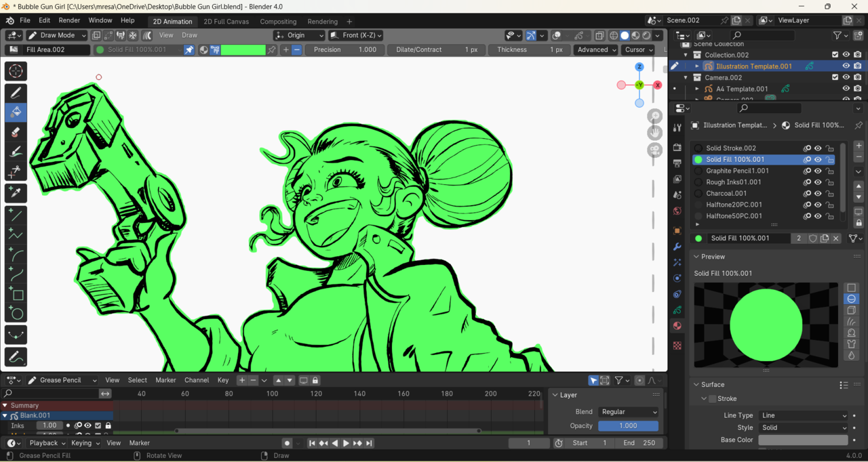Screen dimensions: 868x462
Task: Select the Eyedropper tool
Action: pos(16,193)
